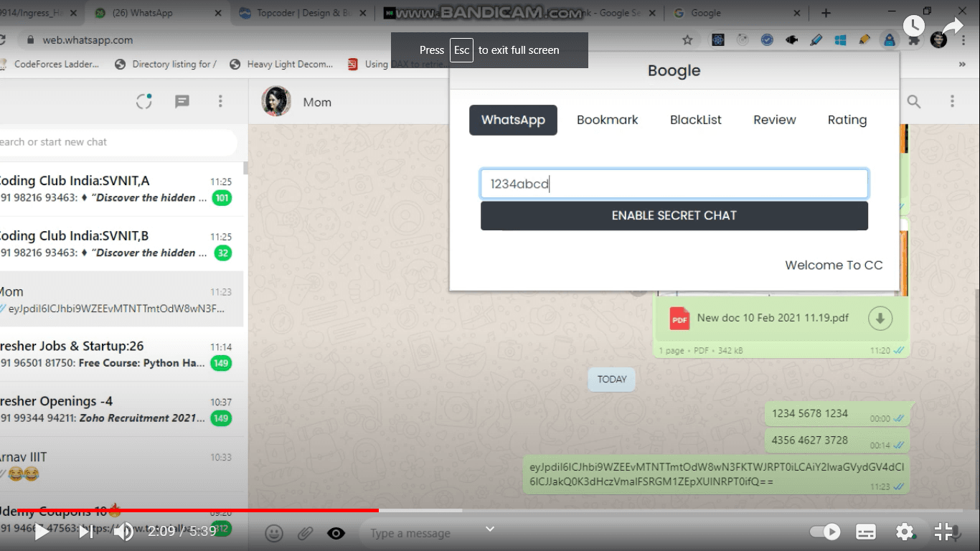
Task: Click the red PDF file icon
Action: 679,318
